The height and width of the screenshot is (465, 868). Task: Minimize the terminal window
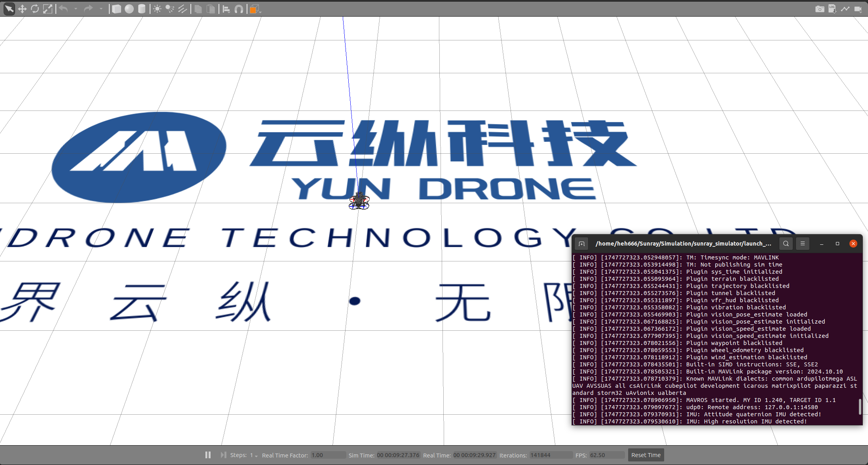click(822, 244)
